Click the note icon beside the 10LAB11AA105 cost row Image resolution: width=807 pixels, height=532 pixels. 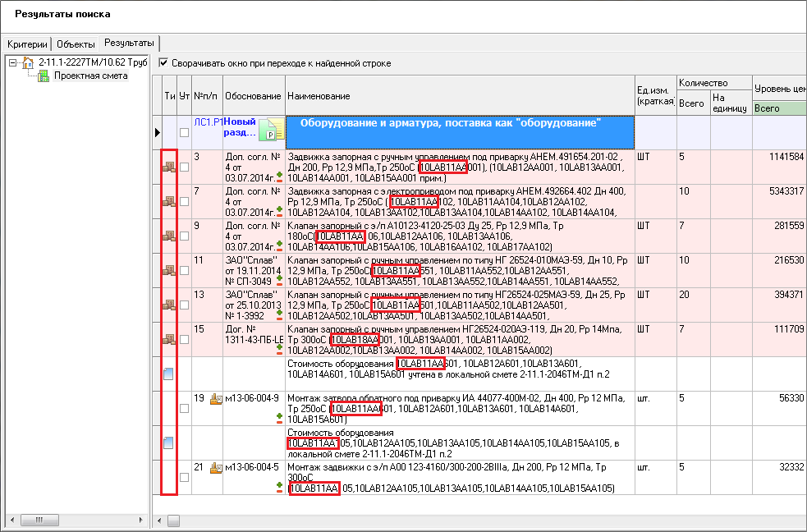[168, 443]
